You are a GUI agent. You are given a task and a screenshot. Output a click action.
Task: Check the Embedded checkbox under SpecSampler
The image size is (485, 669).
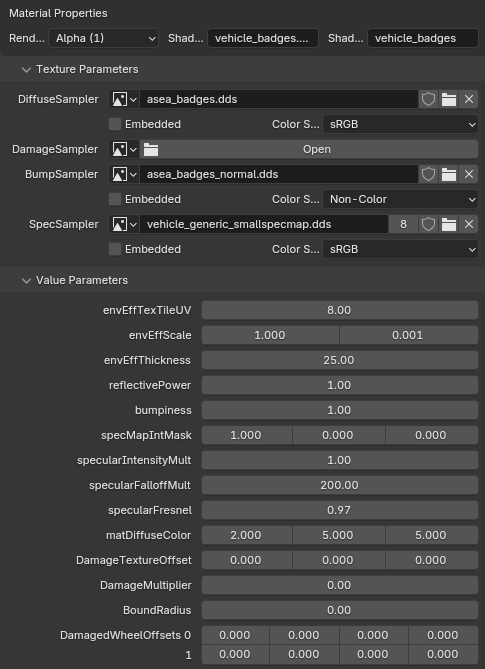(115, 249)
